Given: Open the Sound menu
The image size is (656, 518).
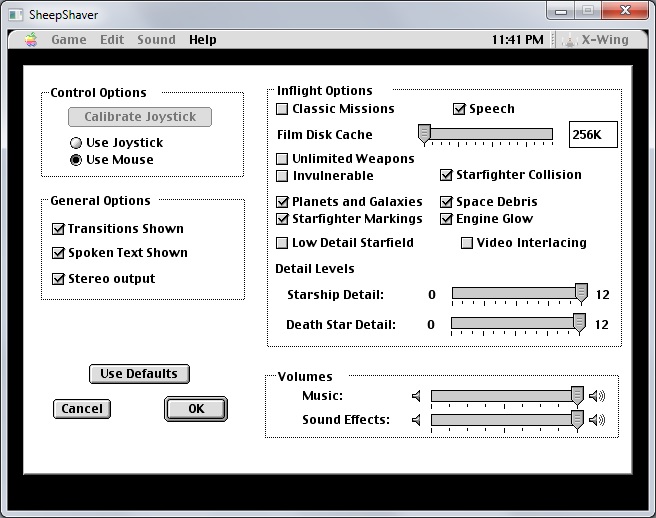Looking at the screenshot, I should (x=156, y=40).
